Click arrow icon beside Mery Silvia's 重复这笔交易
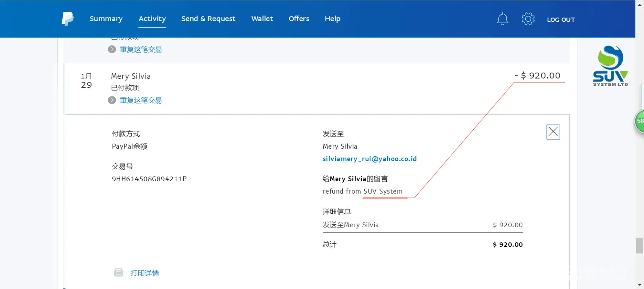 (x=112, y=100)
